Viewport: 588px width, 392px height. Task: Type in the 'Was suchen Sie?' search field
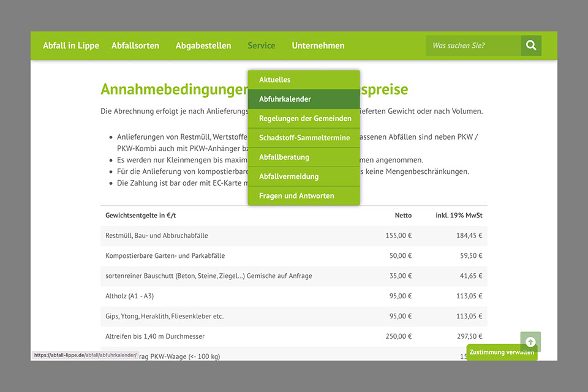click(473, 45)
